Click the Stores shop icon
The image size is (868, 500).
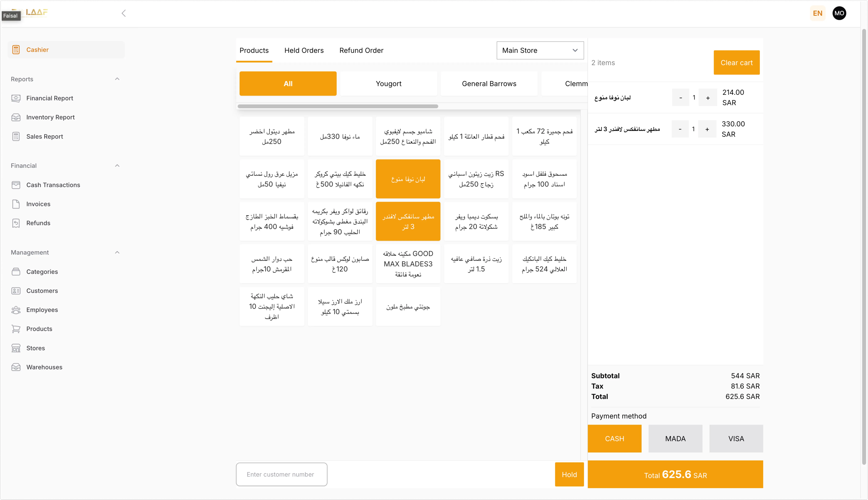[x=16, y=348]
